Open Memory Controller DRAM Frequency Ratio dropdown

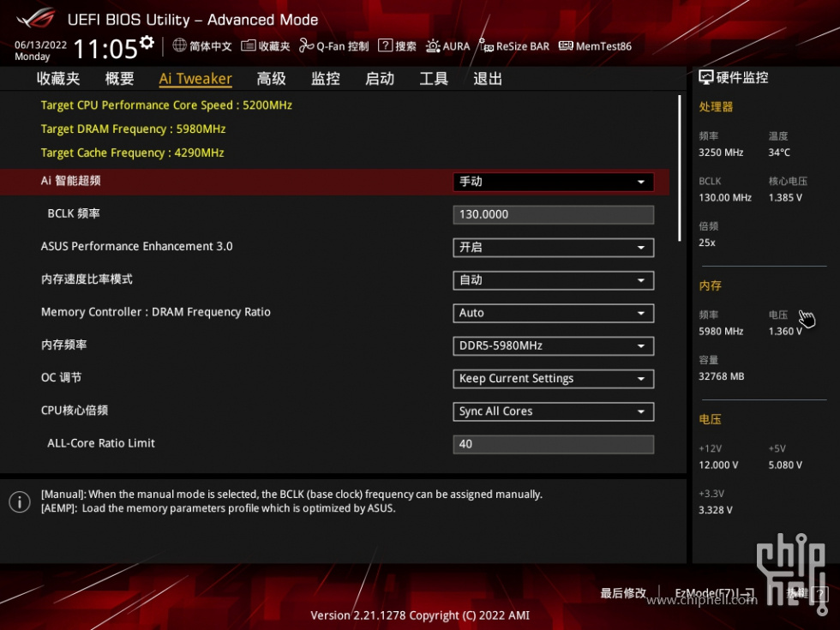[554, 313]
